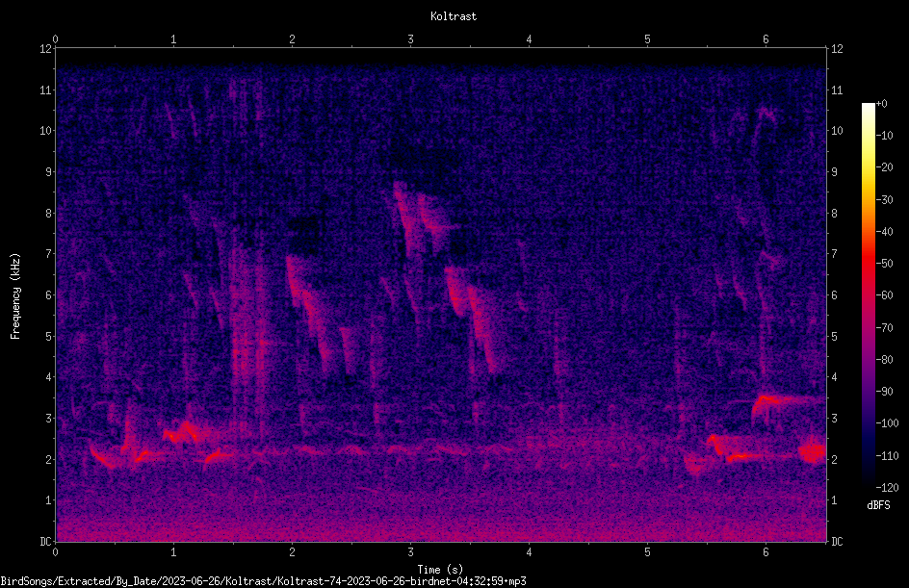Click the "-70" colorbar label
The image size is (909, 588).
point(884,328)
